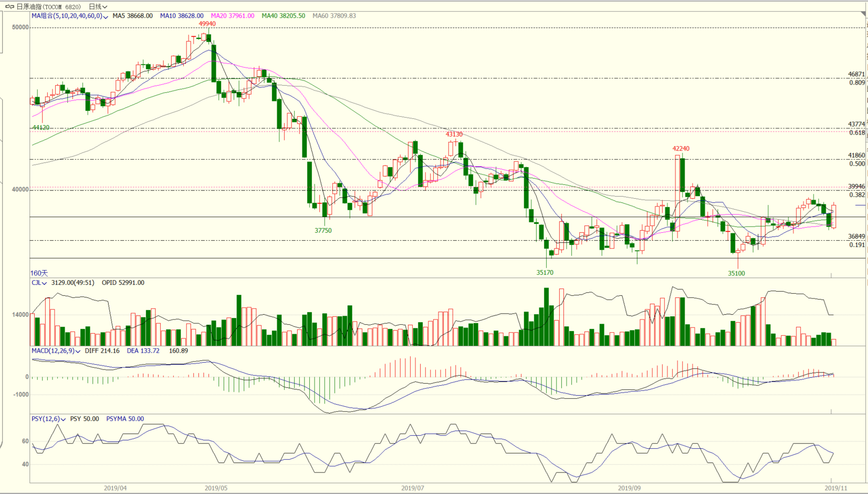Click the 50000 price axis label
Image resolution: width=868 pixels, height=494 pixels.
[x=20, y=27]
